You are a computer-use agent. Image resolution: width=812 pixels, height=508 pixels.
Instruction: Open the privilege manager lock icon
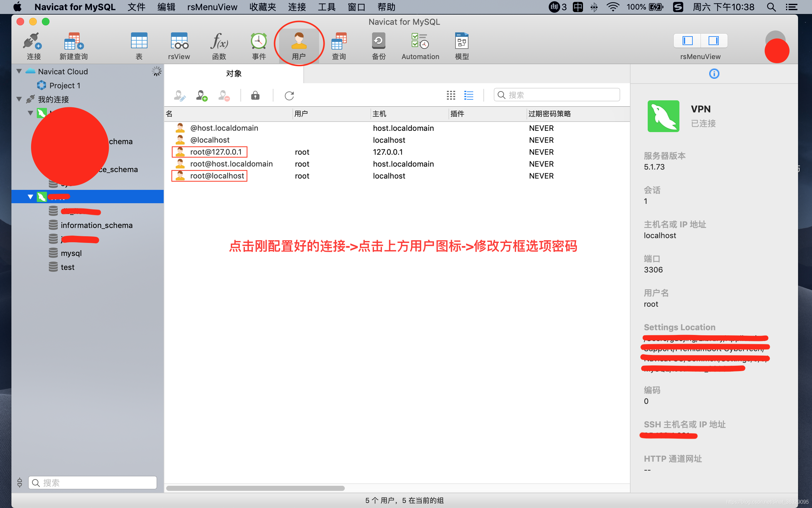click(255, 96)
